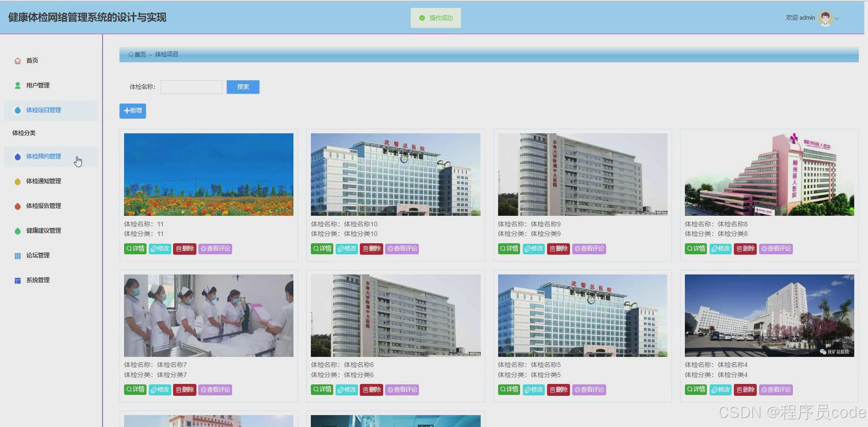
Task: Click 详情 for 体检名称6
Action: pyautogui.click(x=322, y=390)
